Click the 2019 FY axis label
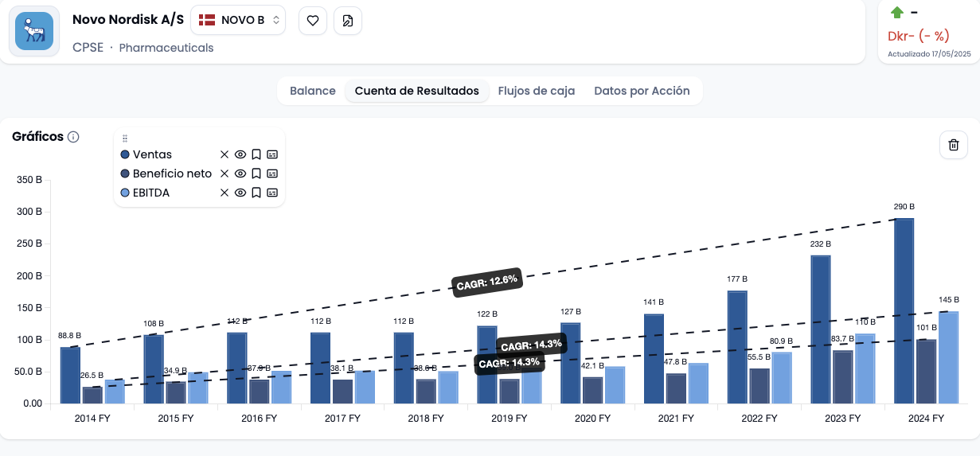 pyautogui.click(x=509, y=418)
